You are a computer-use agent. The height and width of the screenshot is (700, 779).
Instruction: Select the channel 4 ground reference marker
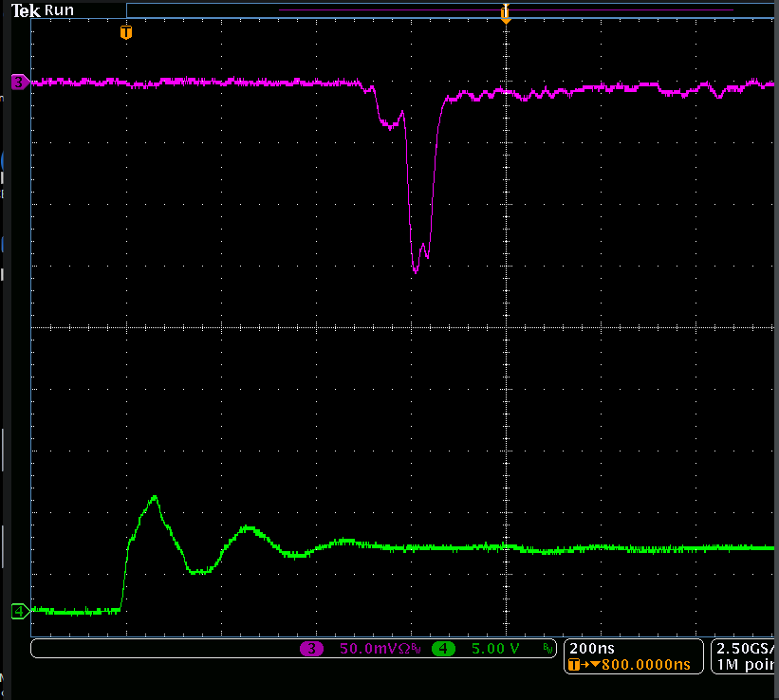point(19,611)
